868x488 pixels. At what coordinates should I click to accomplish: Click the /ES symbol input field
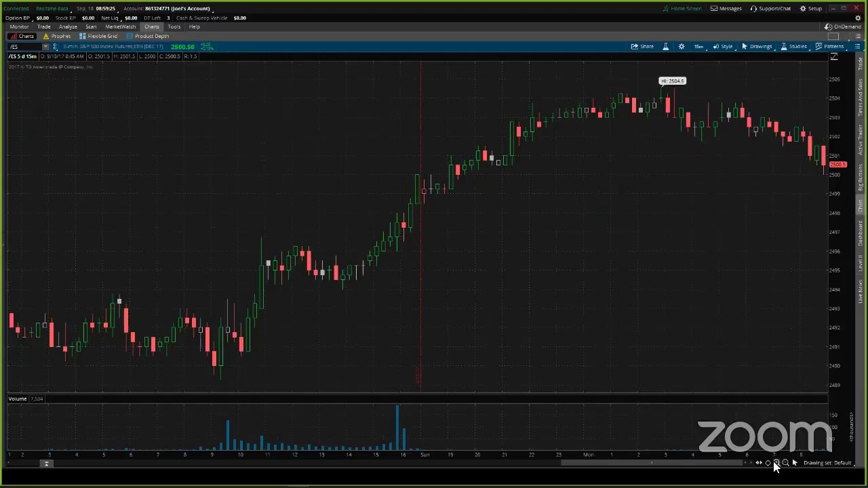(x=24, y=47)
